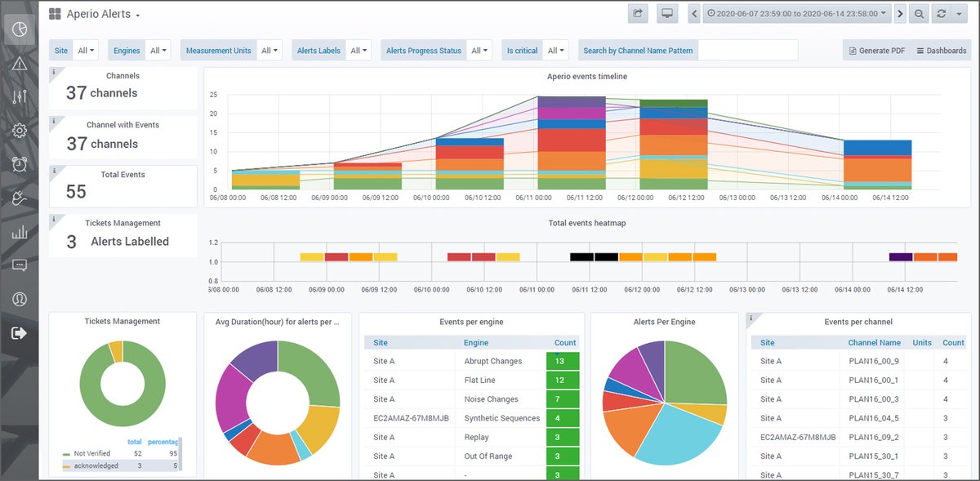Click the Synthetic Sequences engine cell

[x=500, y=418]
